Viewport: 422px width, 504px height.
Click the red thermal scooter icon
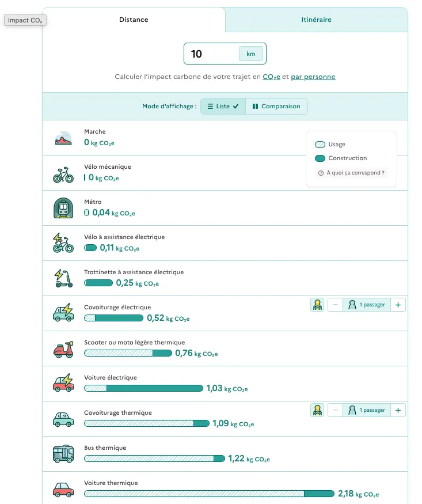pos(63,348)
